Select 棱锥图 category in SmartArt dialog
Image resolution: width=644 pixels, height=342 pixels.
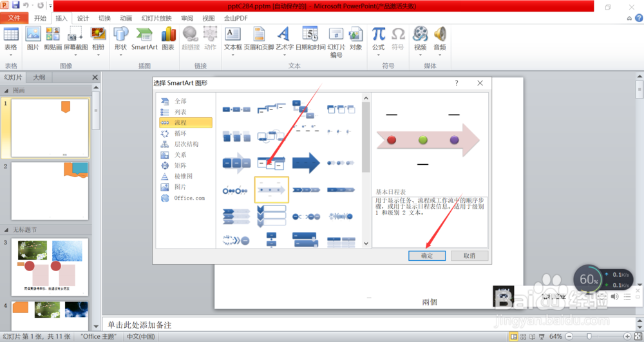click(185, 176)
